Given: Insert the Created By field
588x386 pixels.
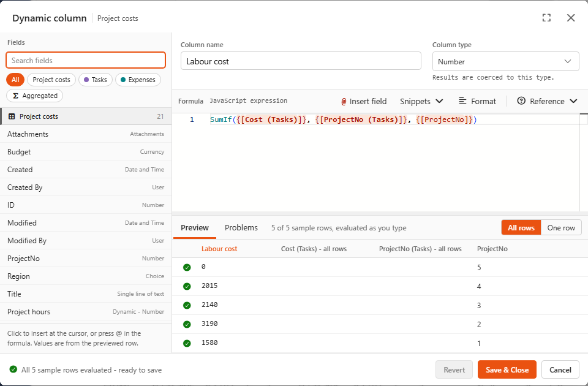Looking at the screenshot, I should pyautogui.click(x=86, y=187).
